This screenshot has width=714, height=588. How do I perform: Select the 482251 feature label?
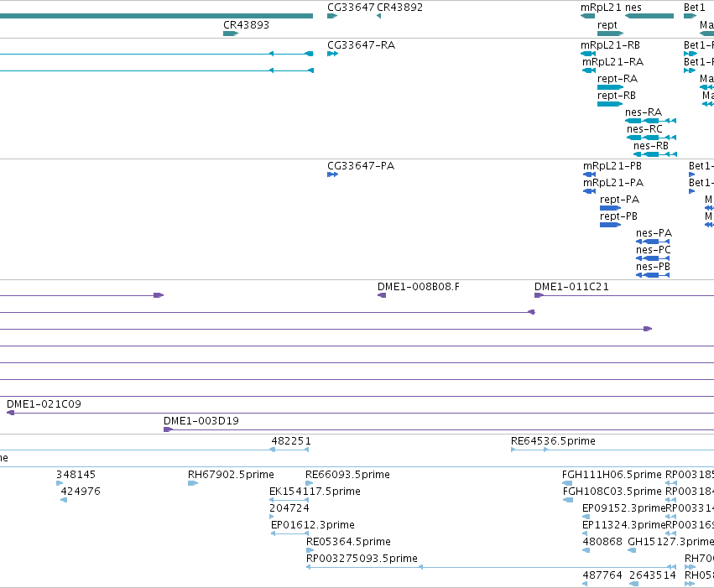point(291,441)
